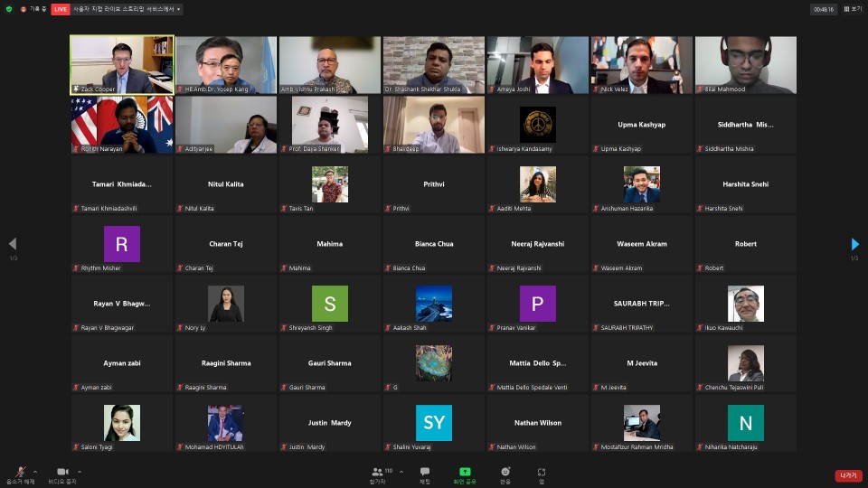Click the apps icon in the toolbar
The width and height of the screenshot is (868, 488).
(541, 474)
